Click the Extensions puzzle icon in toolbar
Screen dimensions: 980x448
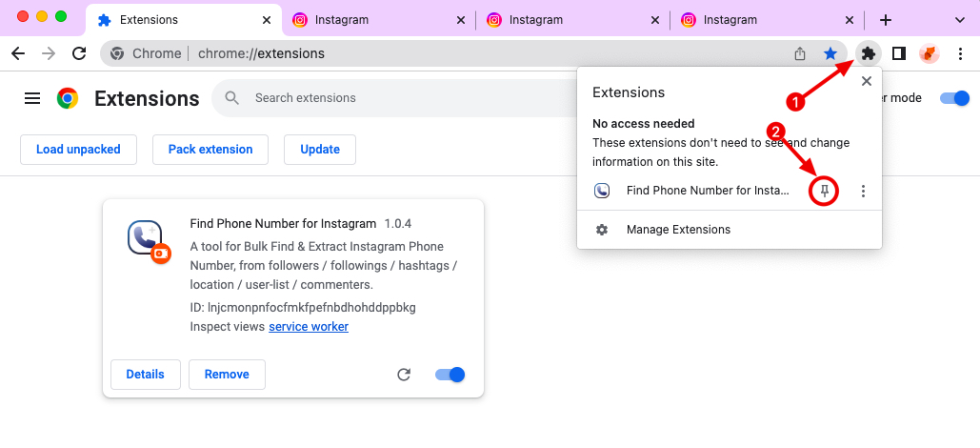pyautogui.click(x=868, y=53)
